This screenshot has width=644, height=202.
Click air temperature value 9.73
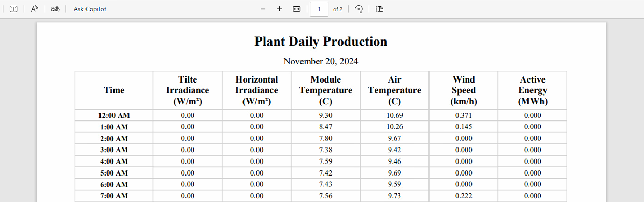pos(394,196)
